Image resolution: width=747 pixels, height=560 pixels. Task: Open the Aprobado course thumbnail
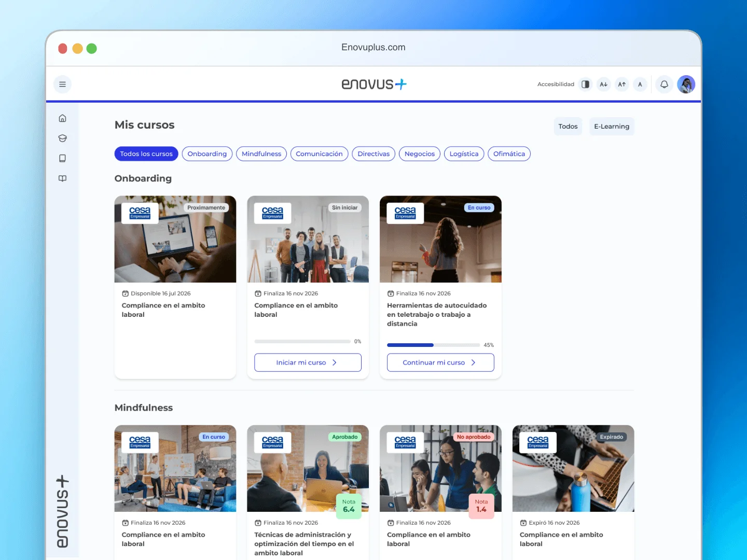click(308, 469)
